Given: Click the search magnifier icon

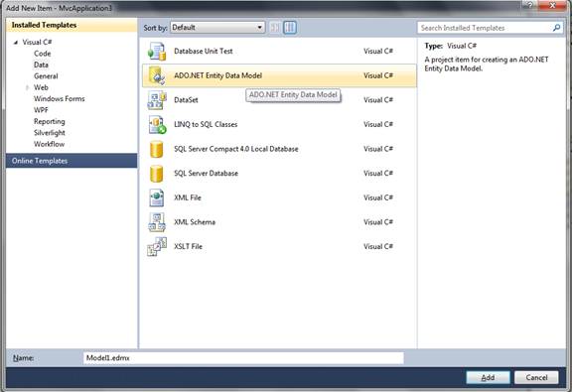Looking at the screenshot, I should (x=556, y=28).
